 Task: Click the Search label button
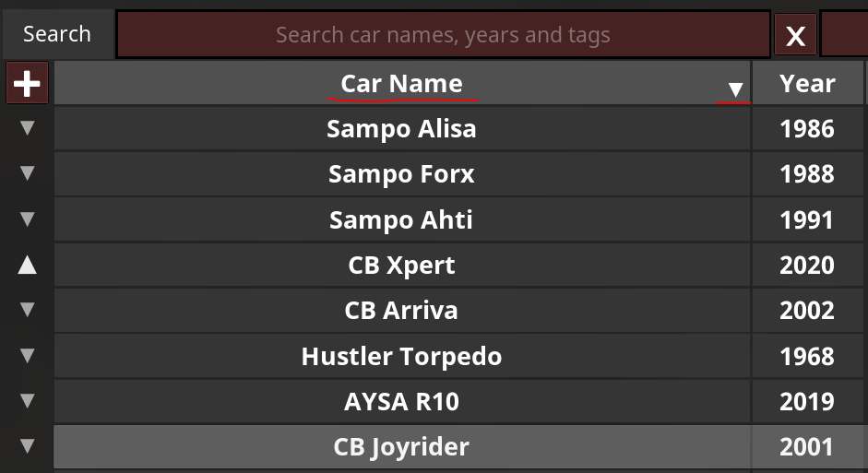(56, 35)
